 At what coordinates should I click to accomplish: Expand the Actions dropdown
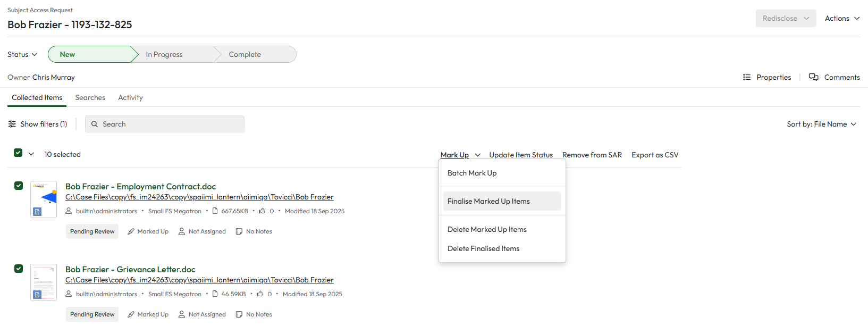[x=842, y=18]
